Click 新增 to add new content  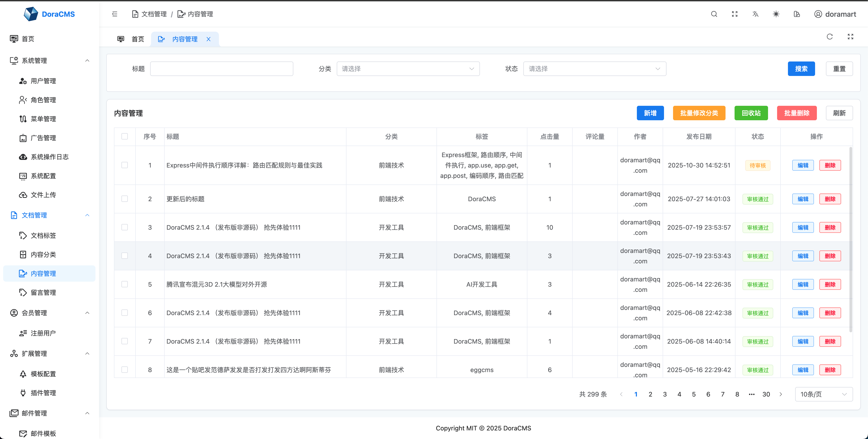tap(650, 113)
